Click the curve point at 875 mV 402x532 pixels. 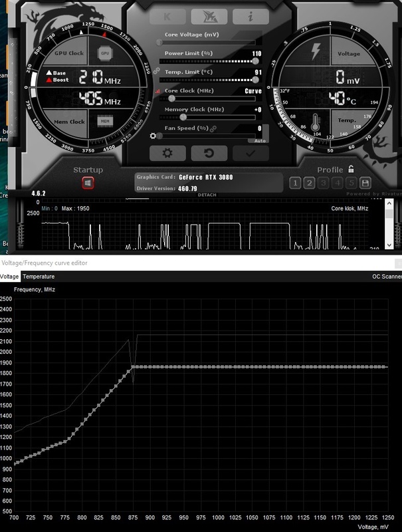pos(133,367)
